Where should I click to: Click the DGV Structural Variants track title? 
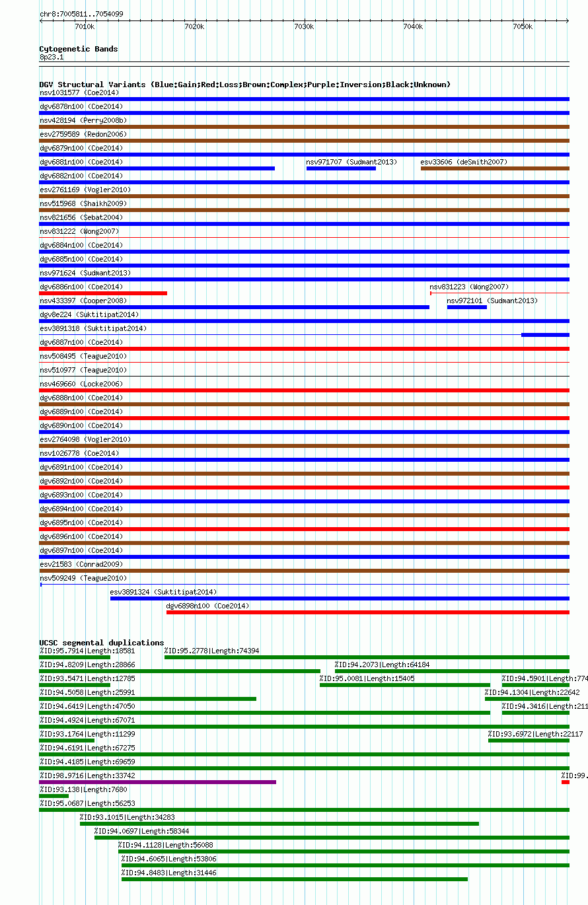[244, 85]
